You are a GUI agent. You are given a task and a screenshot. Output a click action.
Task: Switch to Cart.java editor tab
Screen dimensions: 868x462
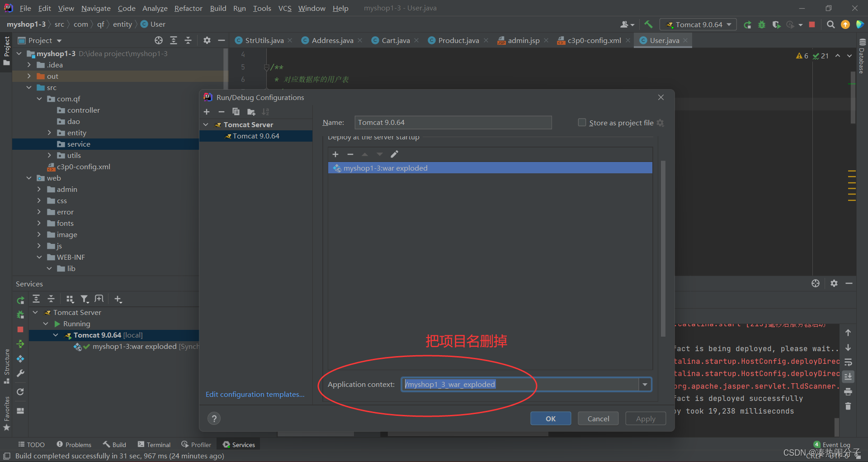[396, 40]
